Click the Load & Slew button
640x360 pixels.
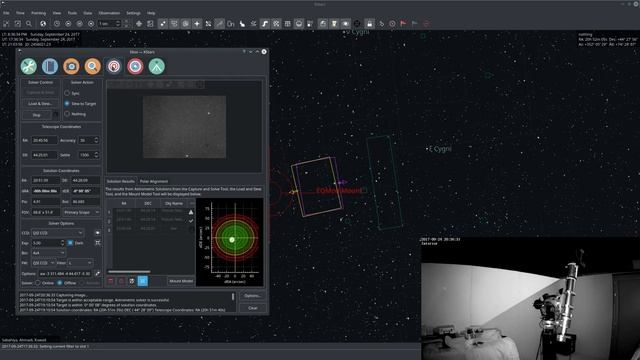(x=40, y=104)
